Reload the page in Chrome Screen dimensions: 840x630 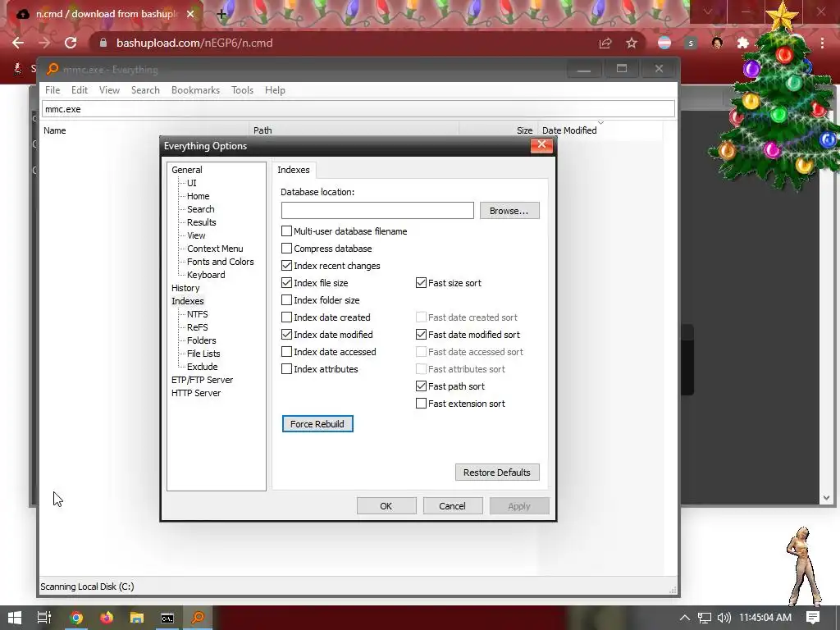71,43
